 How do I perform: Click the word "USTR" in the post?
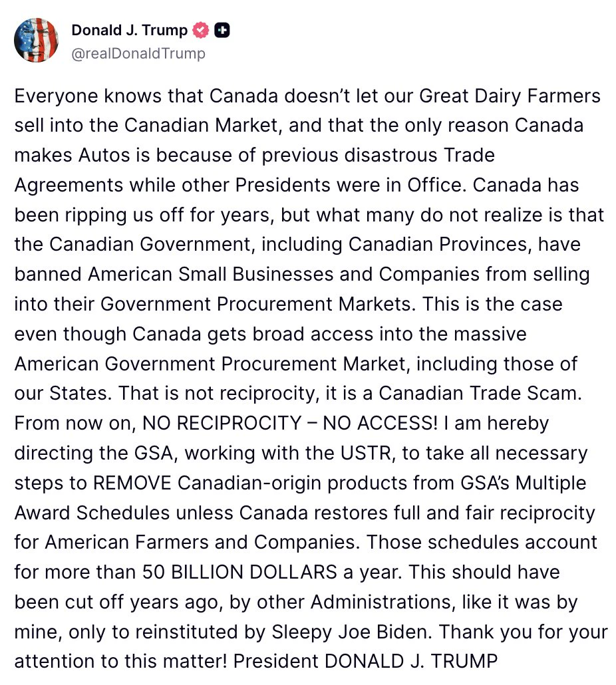[366, 453]
